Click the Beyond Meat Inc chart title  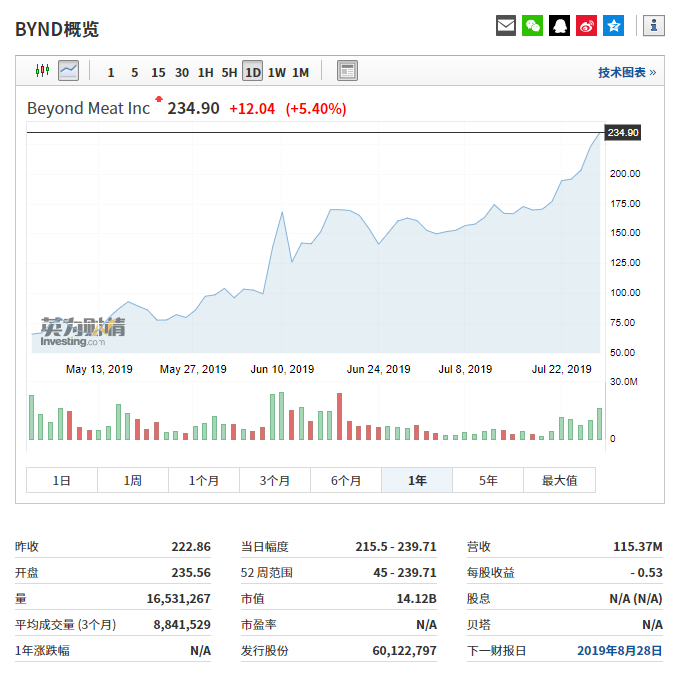point(88,108)
